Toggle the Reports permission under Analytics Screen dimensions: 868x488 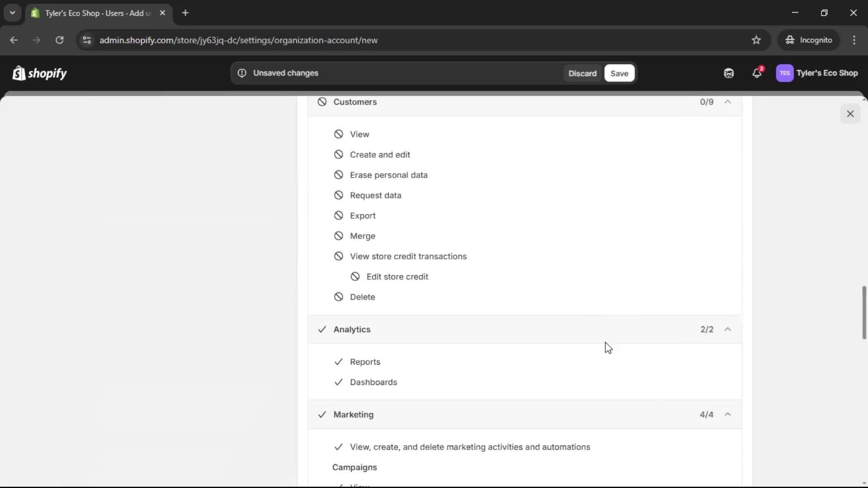pyautogui.click(x=339, y=361)
